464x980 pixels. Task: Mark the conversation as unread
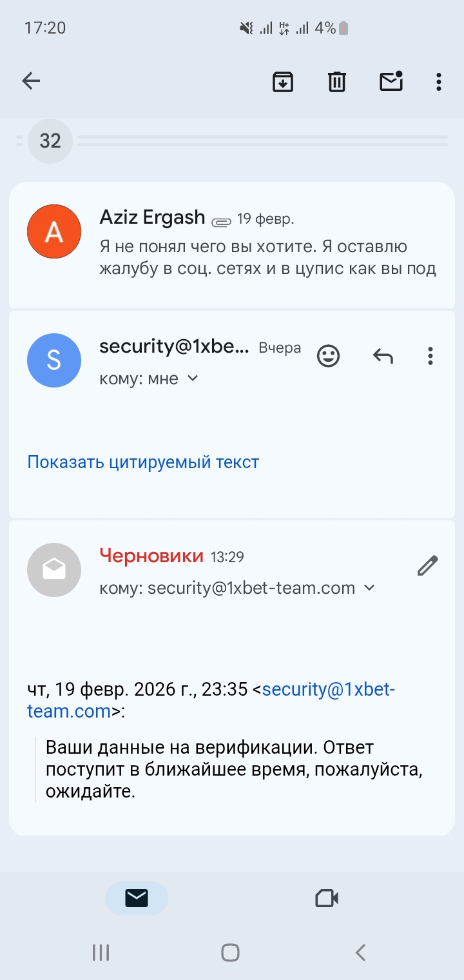391,82
